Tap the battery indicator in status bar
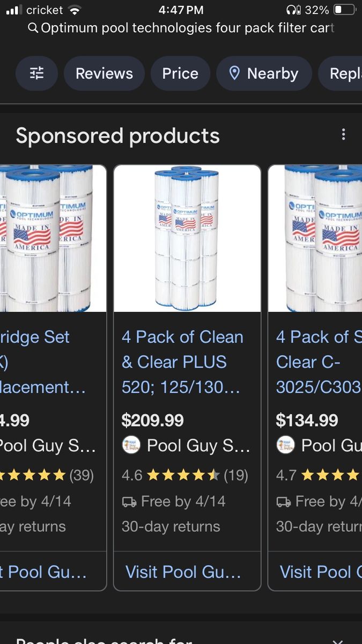The height and width of the screenshot is (644, 362). [344, 10]
